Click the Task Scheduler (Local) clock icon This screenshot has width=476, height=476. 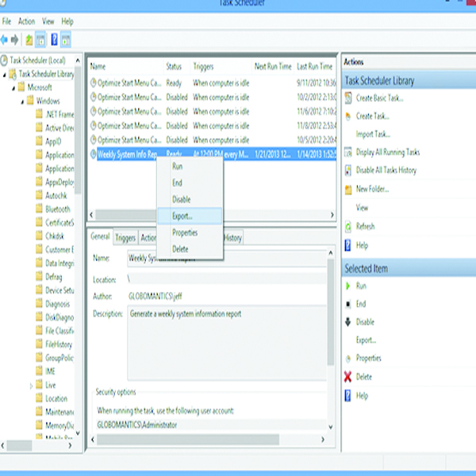4,60
